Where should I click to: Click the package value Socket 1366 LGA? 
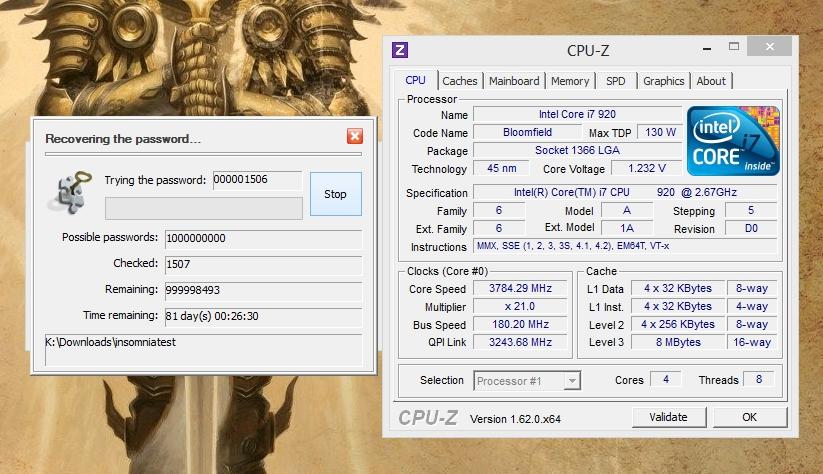pos(577,150)
